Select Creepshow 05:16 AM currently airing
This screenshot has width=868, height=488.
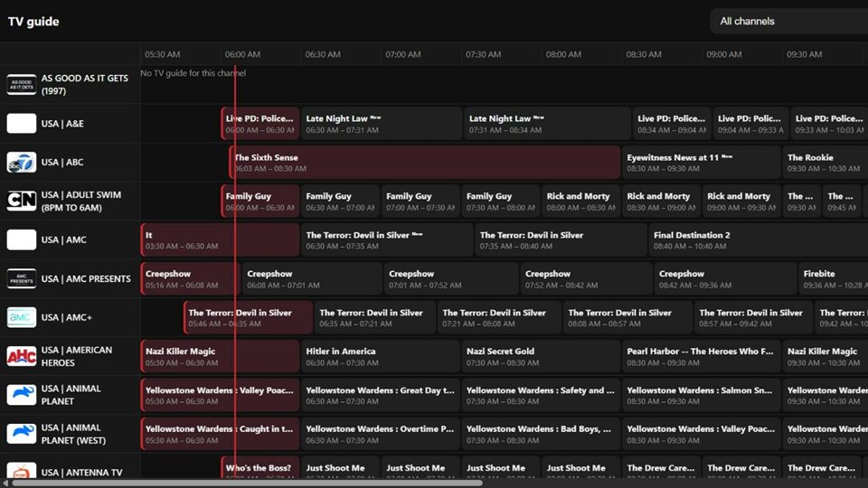(191, 279)
